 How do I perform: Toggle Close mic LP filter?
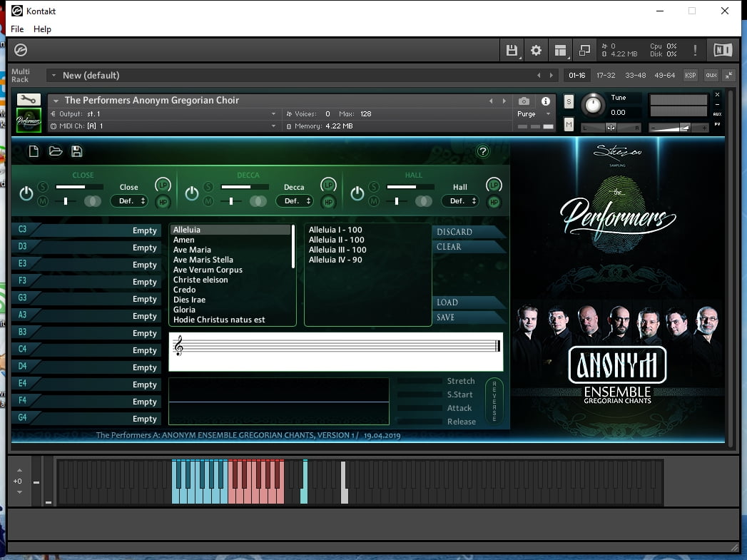coord(163,185)
